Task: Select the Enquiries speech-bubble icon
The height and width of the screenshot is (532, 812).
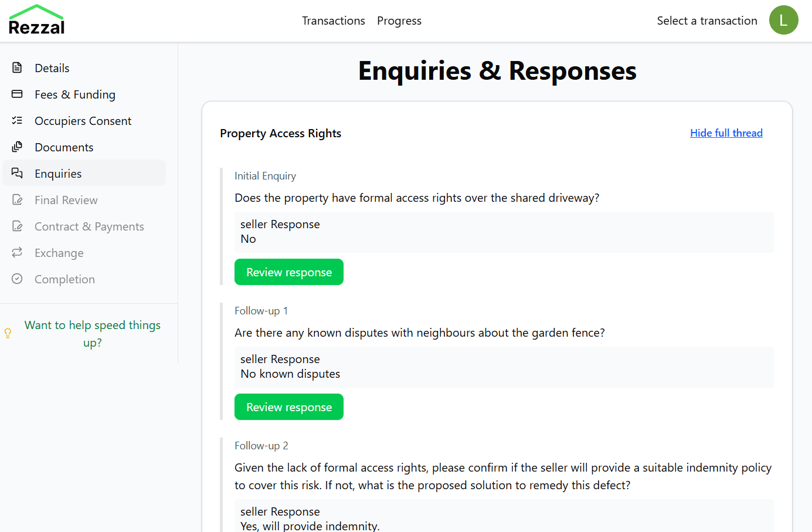Action: pos(18,173)
